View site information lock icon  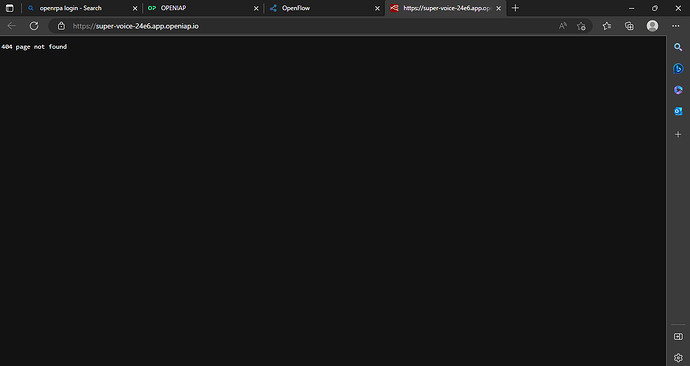coord(62,26)
